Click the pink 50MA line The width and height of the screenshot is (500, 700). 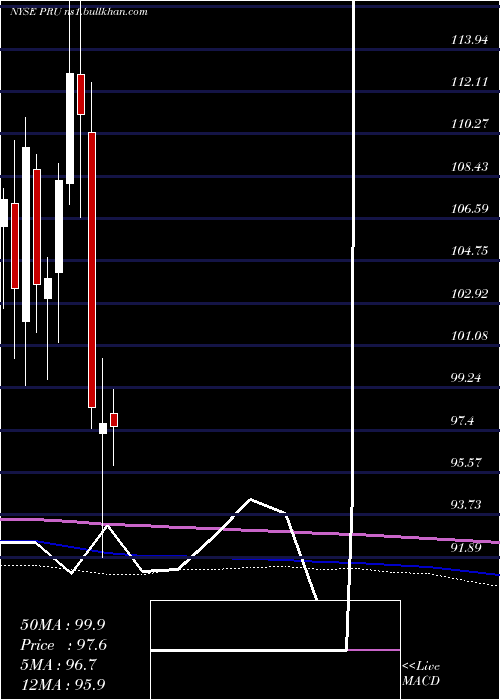pos(250,530)
